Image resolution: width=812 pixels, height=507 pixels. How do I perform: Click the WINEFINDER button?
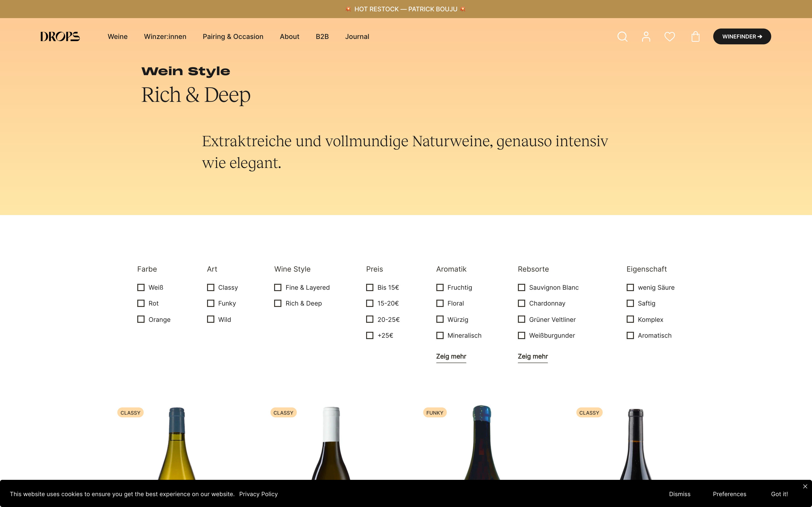coord(742,36)
